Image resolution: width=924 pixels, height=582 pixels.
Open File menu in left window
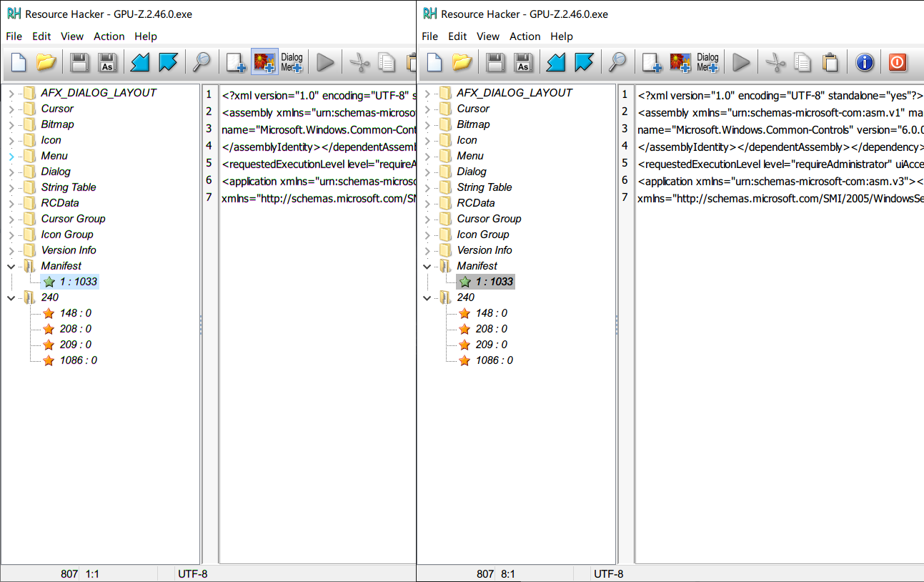coord(14,36)
